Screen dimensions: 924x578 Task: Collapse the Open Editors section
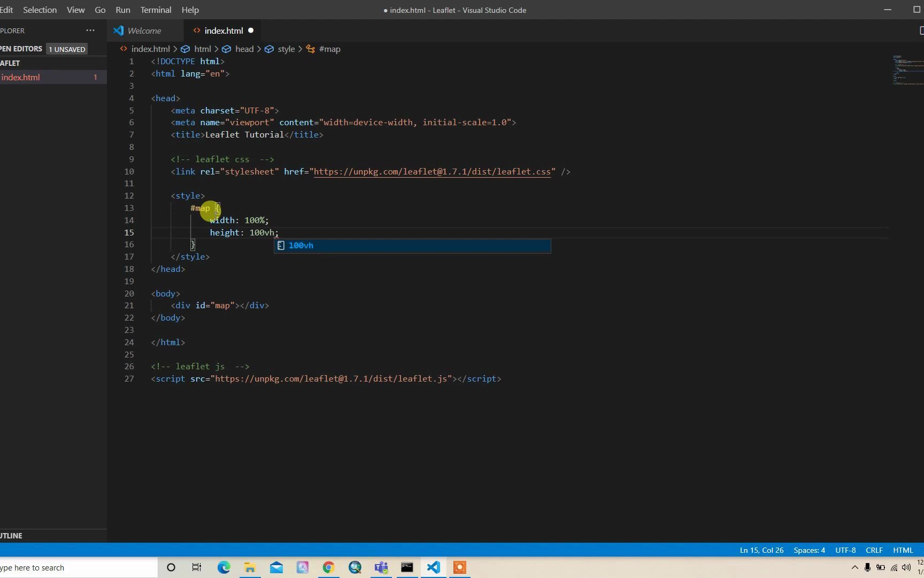21,49
